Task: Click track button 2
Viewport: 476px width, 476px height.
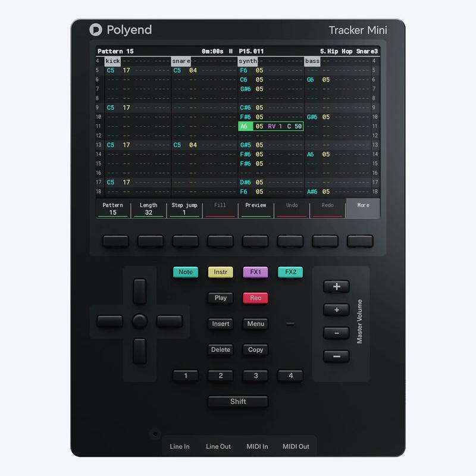Action: coord(220,375)
